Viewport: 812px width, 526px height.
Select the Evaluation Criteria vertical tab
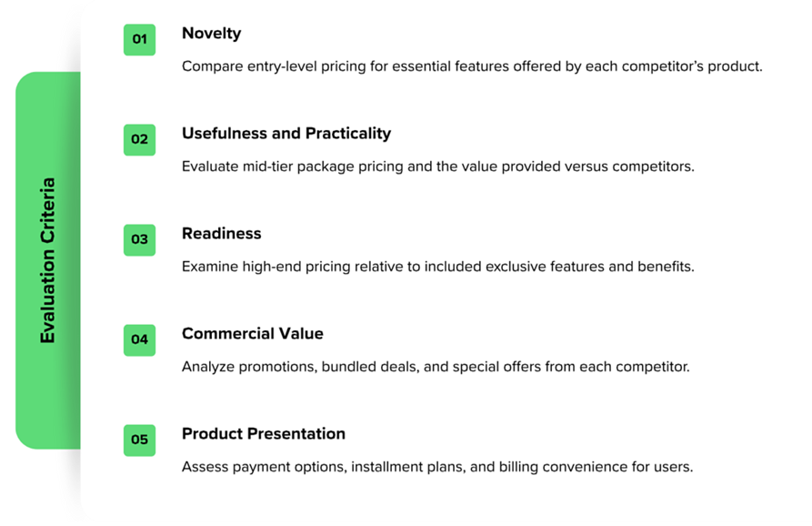click(48, 260)
